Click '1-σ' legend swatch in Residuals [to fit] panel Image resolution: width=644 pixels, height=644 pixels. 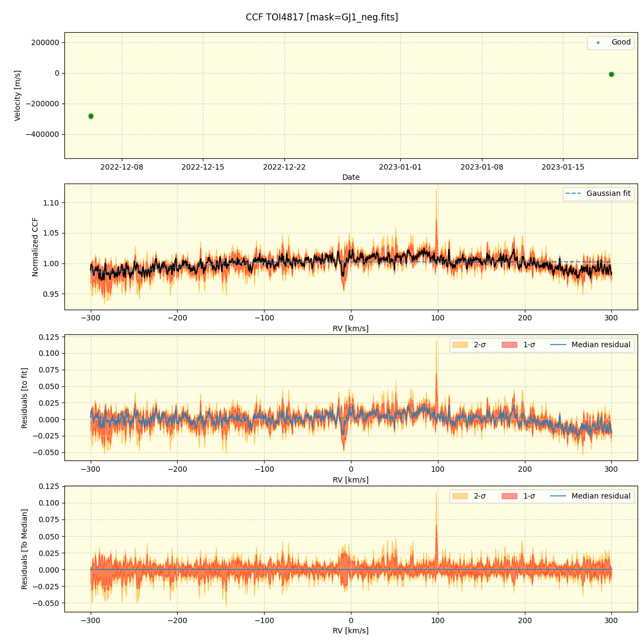(x=509, y=345)
